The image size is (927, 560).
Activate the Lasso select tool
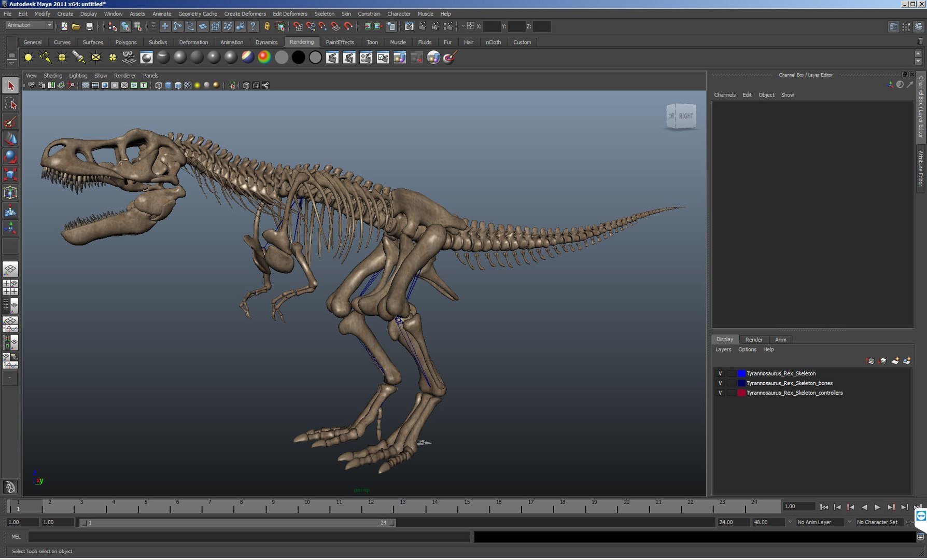(x=10, y=104)
